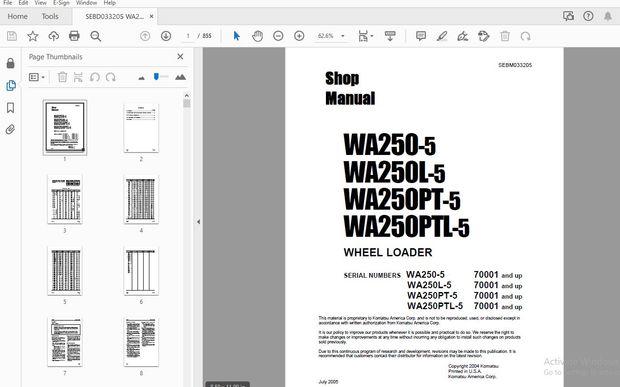The height and width of the screenshot is (387, 620).
Task: Rotate page counterclockwise in thumbnails panel
Action: tap(95, 77)
